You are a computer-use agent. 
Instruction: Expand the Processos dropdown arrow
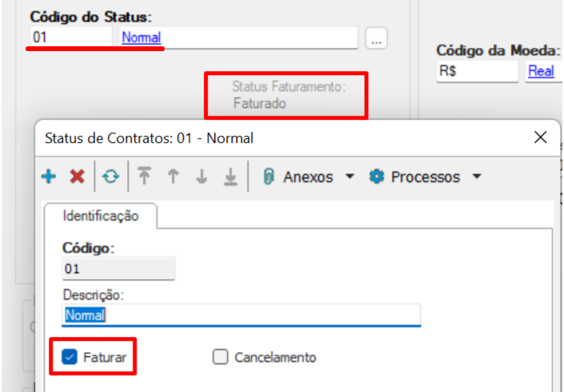[x=477, y=176]
